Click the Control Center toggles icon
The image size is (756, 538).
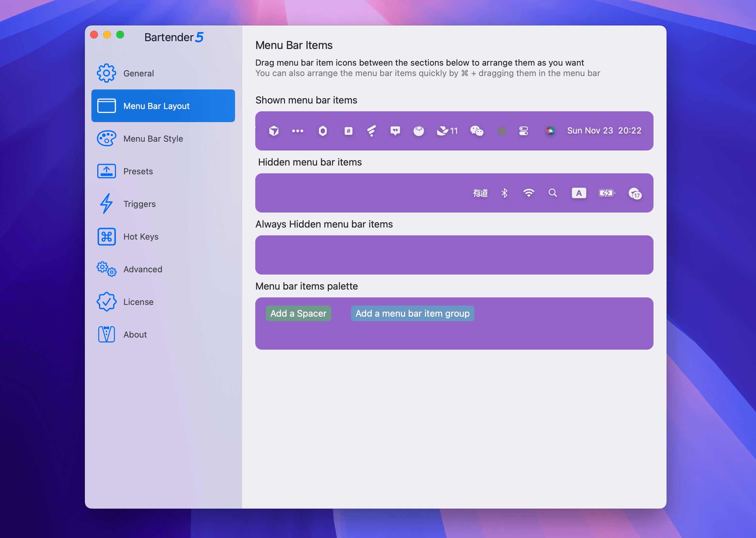524,131
